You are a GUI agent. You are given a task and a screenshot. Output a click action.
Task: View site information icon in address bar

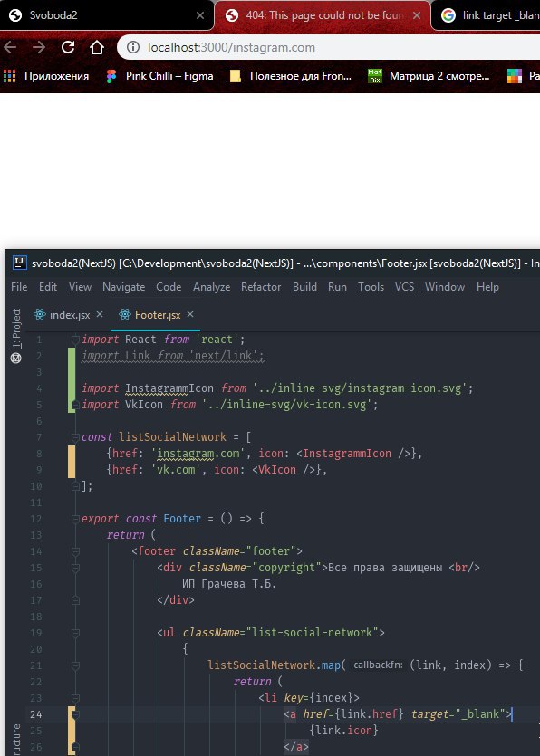[x=132, y=47]
